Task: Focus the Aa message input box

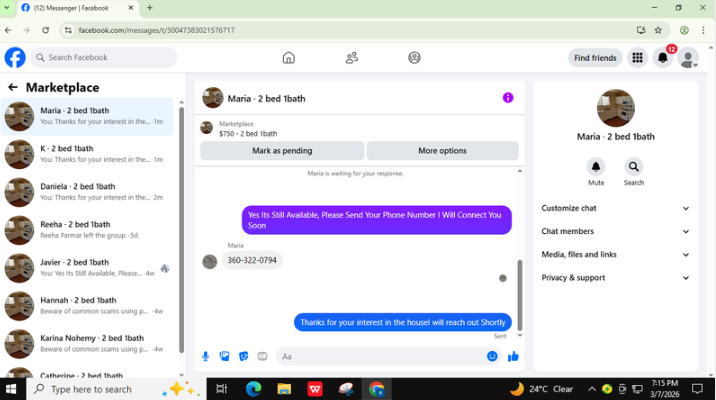Action: (388, 356)
